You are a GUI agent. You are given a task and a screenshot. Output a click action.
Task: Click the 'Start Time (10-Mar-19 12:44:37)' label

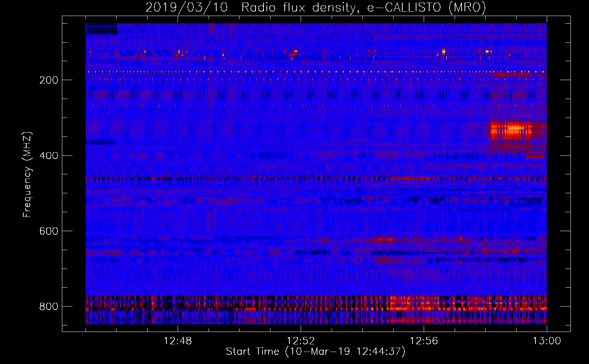[316, 352]
